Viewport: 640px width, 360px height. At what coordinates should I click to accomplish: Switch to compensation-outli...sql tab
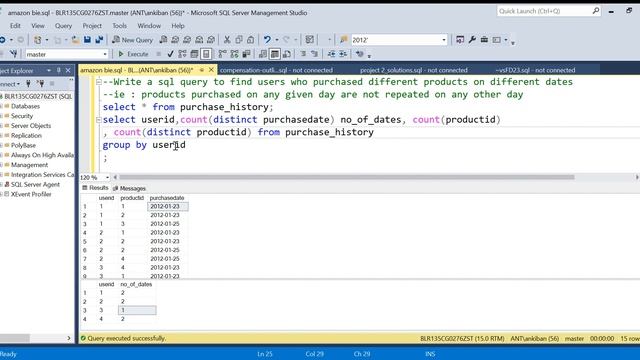click(276, 70)
